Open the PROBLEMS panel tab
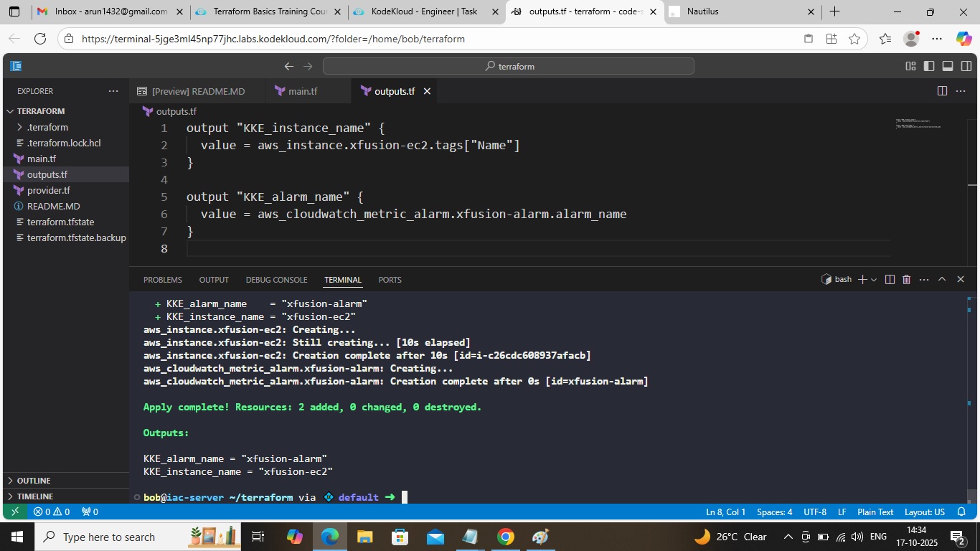Viewport: 980px width, 551px height. point(163,280)
